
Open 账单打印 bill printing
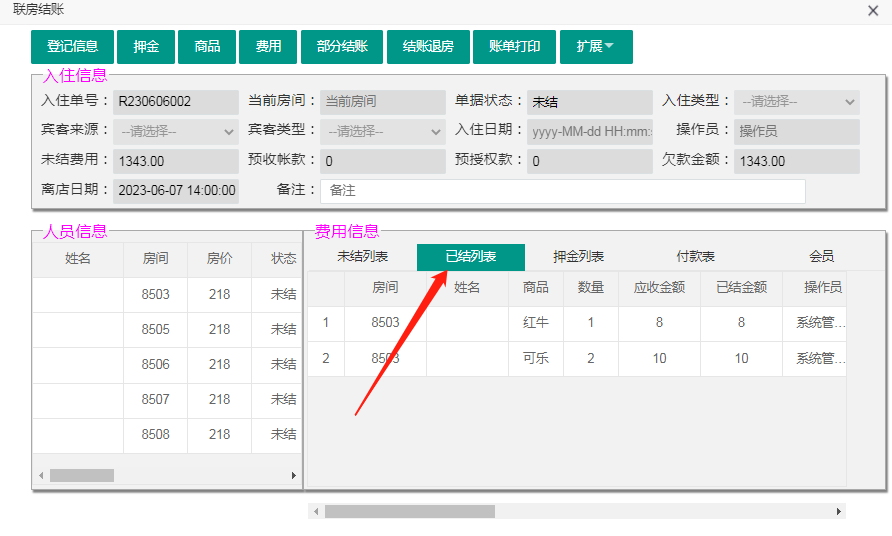(x=514, y=47)
